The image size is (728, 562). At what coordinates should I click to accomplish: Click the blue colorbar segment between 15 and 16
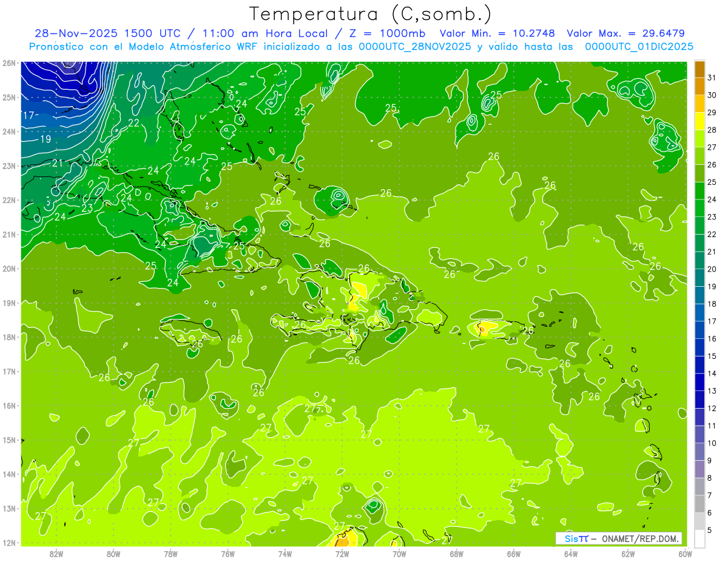click(699, 347)
